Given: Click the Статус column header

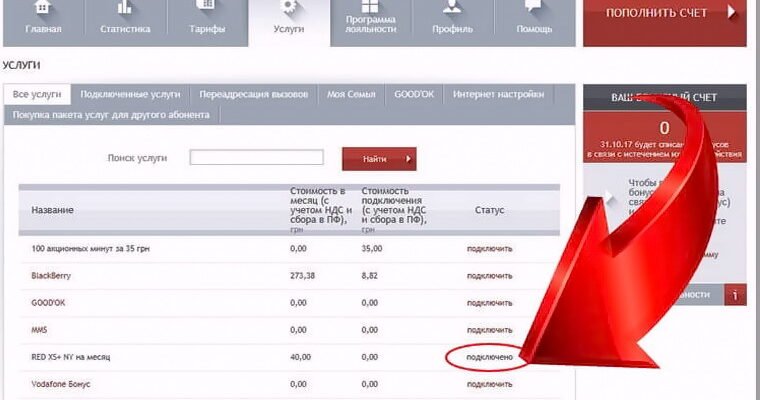Looking at the screenshot, I should pyautogui.click(x=490, y=210).
